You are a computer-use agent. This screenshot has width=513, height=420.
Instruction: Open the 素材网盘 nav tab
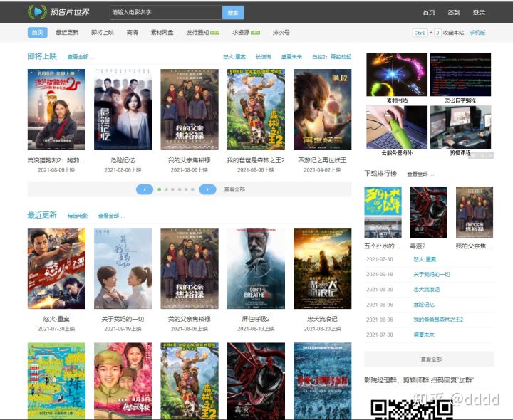click(162, 32)
